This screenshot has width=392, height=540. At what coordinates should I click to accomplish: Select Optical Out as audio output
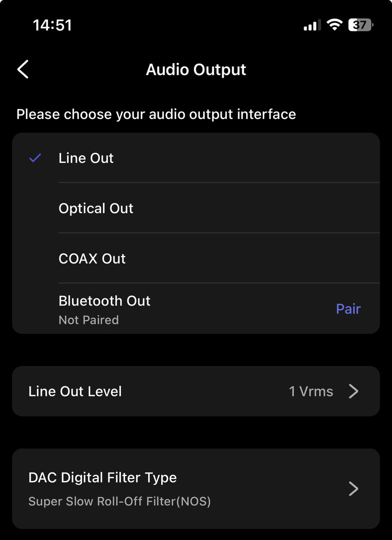click(x=96, y=208)
